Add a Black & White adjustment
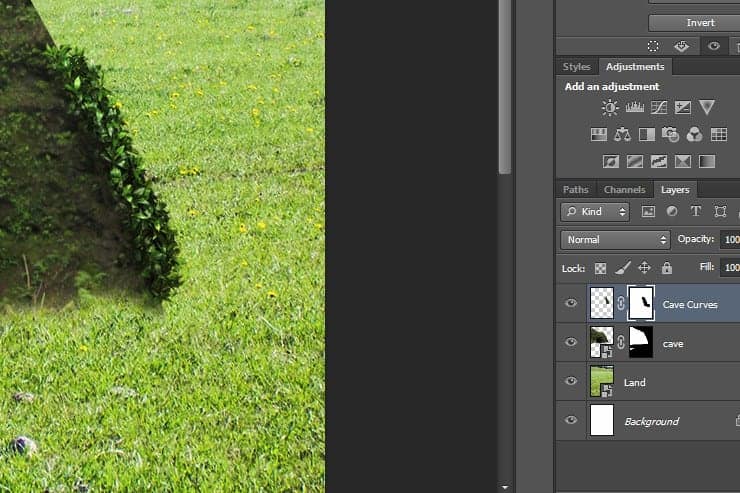Viewport: 740px width, 493px height. [x=647, y=135]
